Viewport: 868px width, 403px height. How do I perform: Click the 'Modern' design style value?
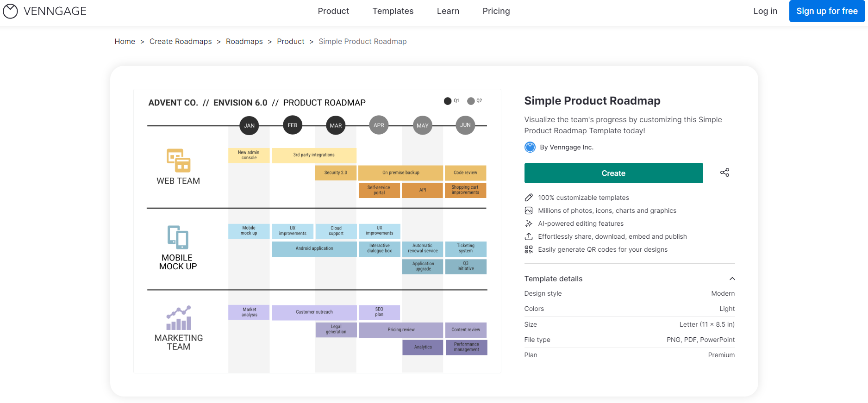(x=723, y=293)
